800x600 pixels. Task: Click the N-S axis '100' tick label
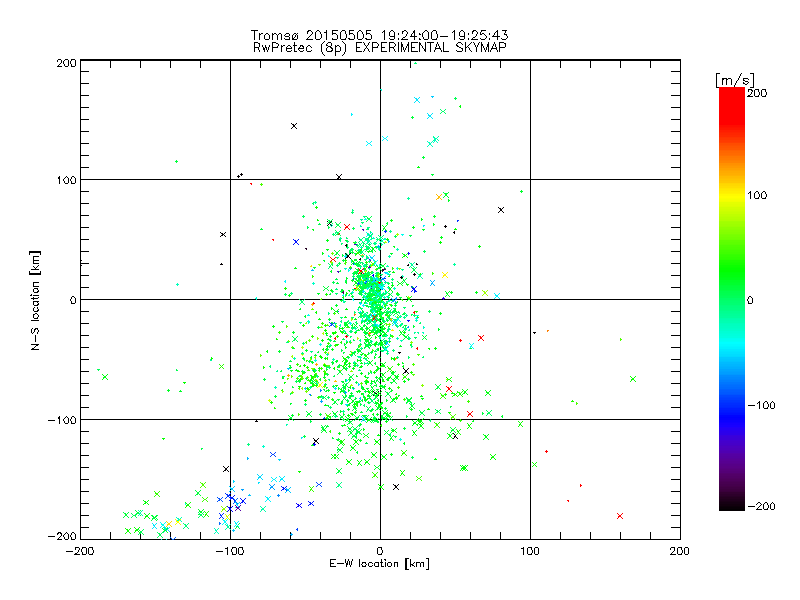[66, 180]
